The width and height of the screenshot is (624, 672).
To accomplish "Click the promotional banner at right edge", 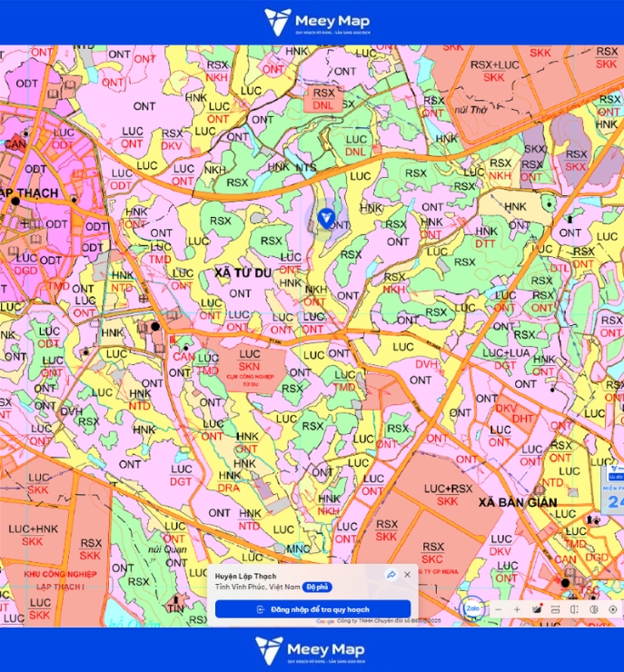I will [x=614, y=489].
